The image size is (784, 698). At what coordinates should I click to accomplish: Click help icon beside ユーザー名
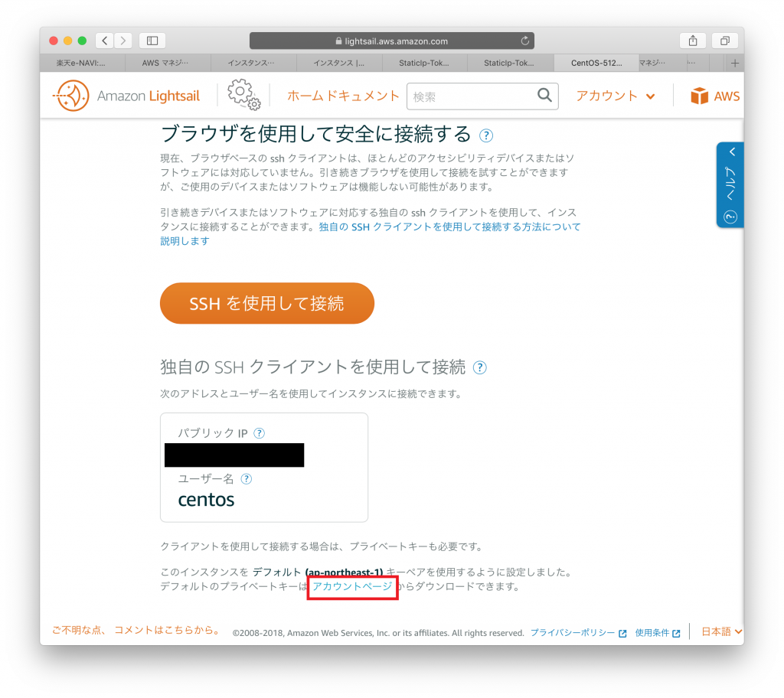247,479
